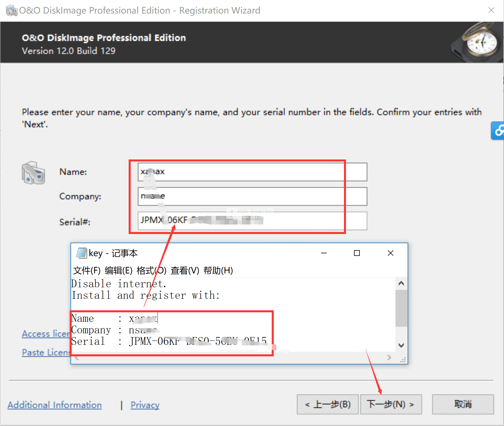Click the 上一步(B) back button
Screen dimensions: 504x426
(328, 404)
